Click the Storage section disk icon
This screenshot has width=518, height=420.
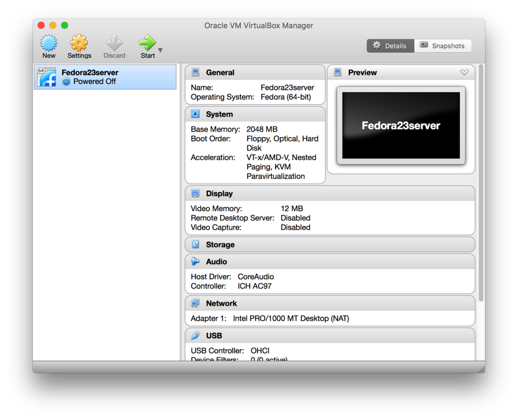(196, 244)
